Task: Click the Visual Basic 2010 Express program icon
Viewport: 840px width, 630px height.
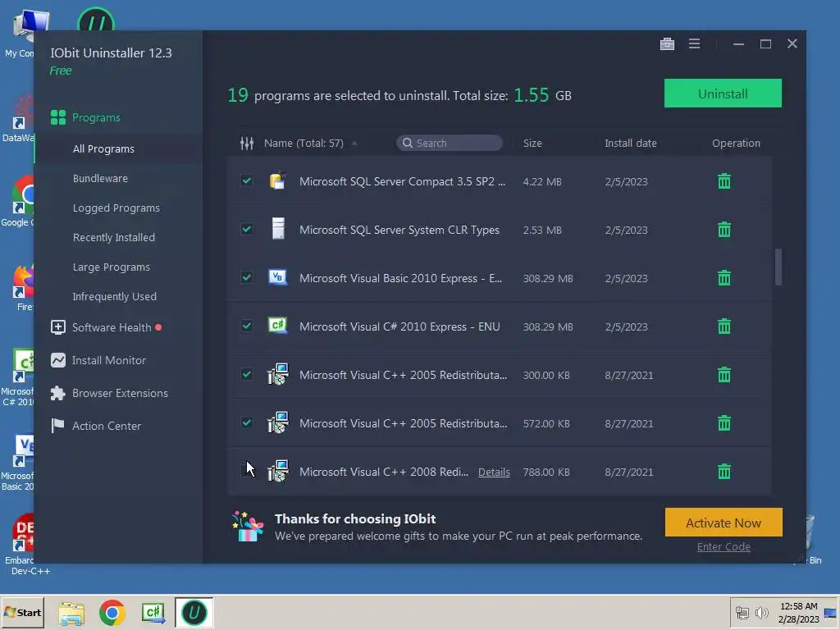Action: (277, 277)
